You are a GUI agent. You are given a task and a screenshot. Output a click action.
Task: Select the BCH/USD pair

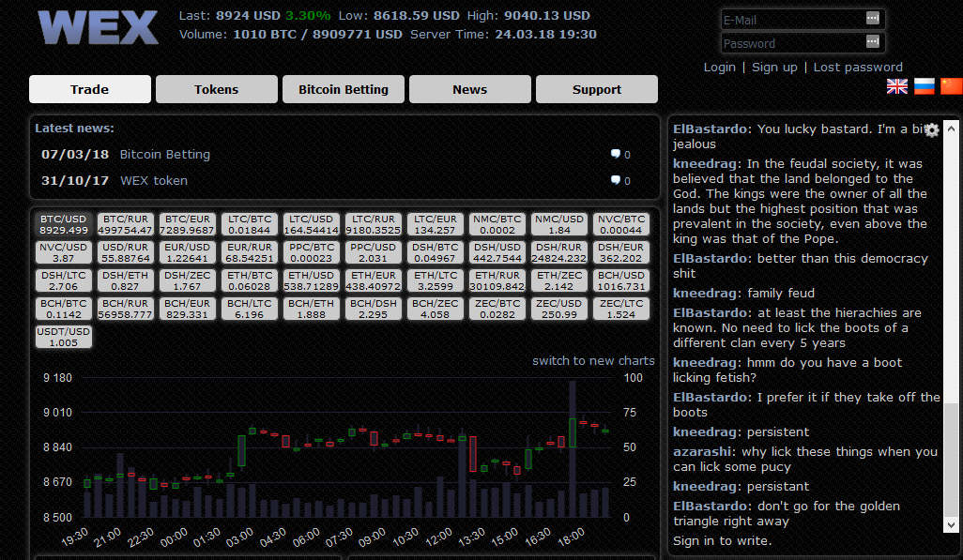click(621, 280)
